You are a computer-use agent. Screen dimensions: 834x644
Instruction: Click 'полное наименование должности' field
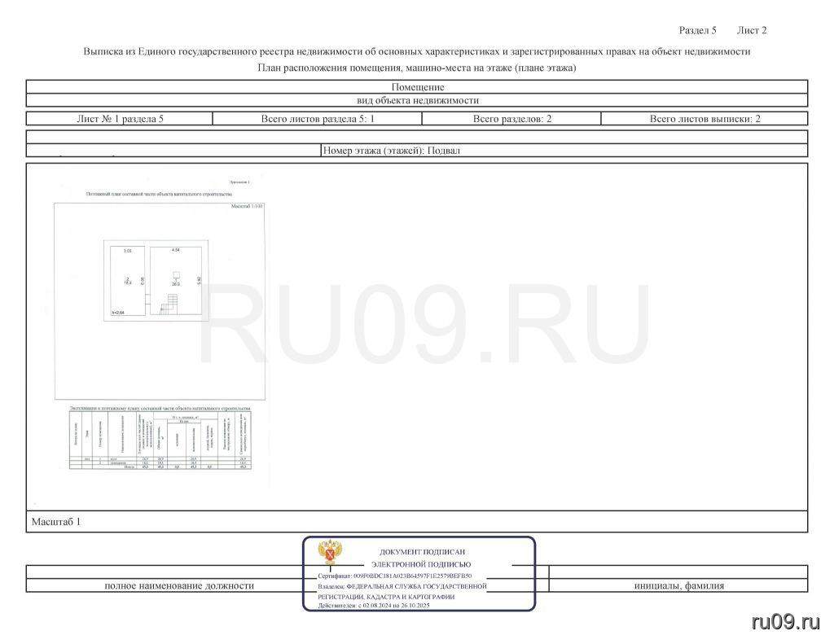(179, 585)
